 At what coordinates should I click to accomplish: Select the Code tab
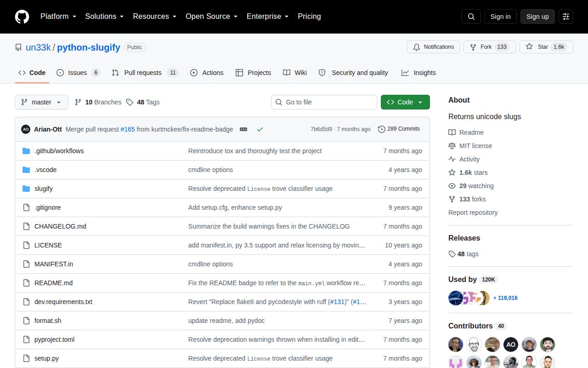32,73
